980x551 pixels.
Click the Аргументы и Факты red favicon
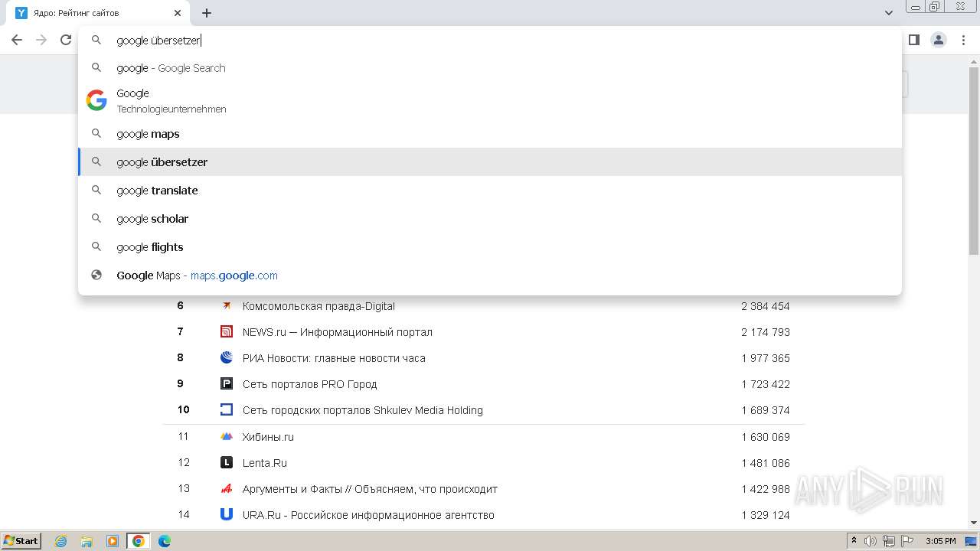tap(227, 488)
